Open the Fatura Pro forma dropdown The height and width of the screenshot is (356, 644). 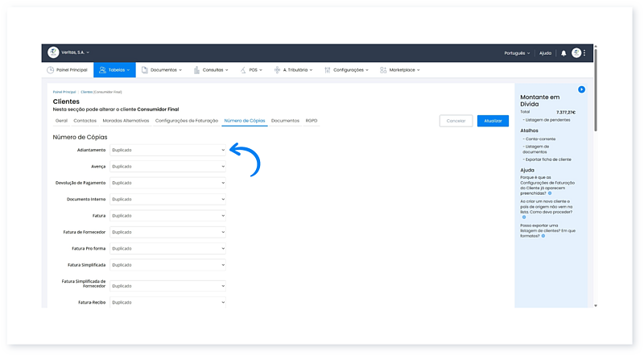[x=167, y=249]
